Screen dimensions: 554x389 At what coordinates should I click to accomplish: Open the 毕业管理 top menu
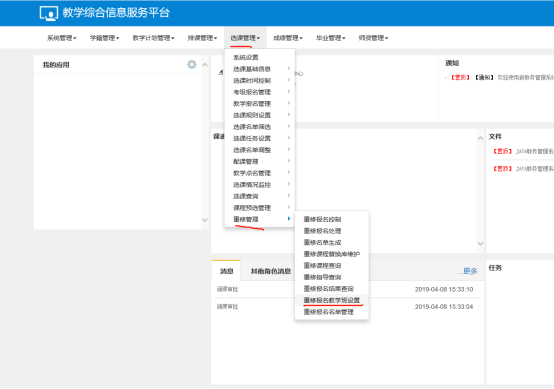click(330, 38)
